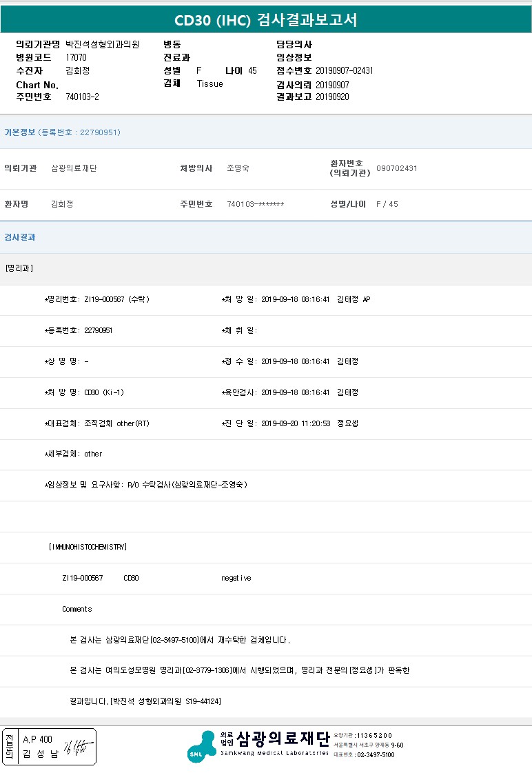
Task: Select the report title CD30 (IHC) 검사결과보고서
Action: (x=265, y=20)
